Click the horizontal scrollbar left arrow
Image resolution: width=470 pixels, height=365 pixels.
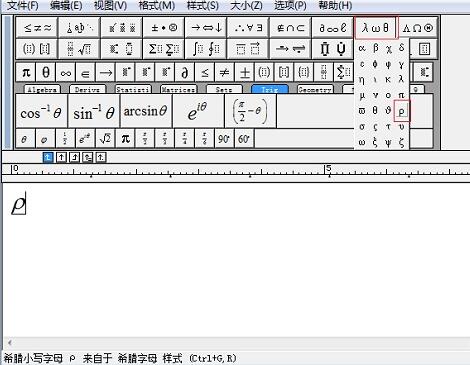click(9, 342)
